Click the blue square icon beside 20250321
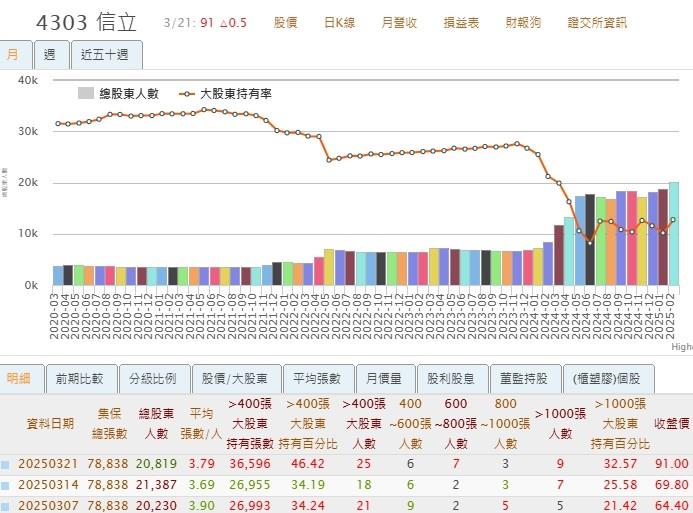Viewport: 693px width, 513px height. coord(5,464)
